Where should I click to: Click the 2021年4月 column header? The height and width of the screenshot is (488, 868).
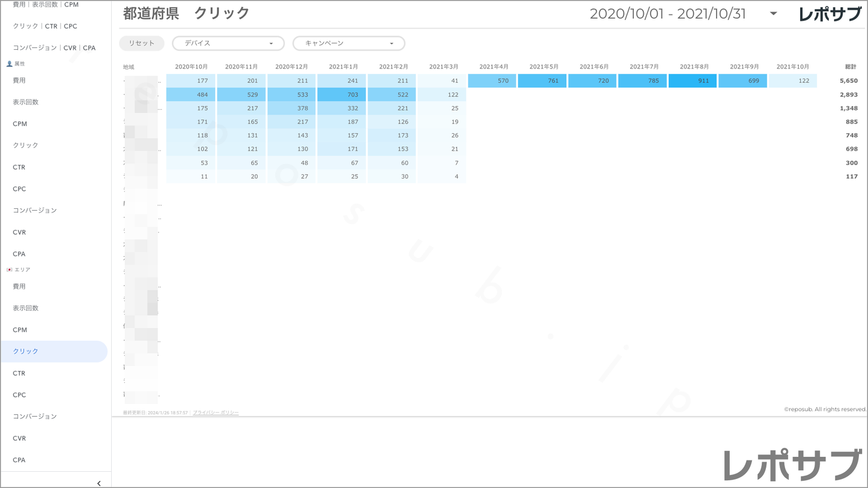tap(493, 67)
